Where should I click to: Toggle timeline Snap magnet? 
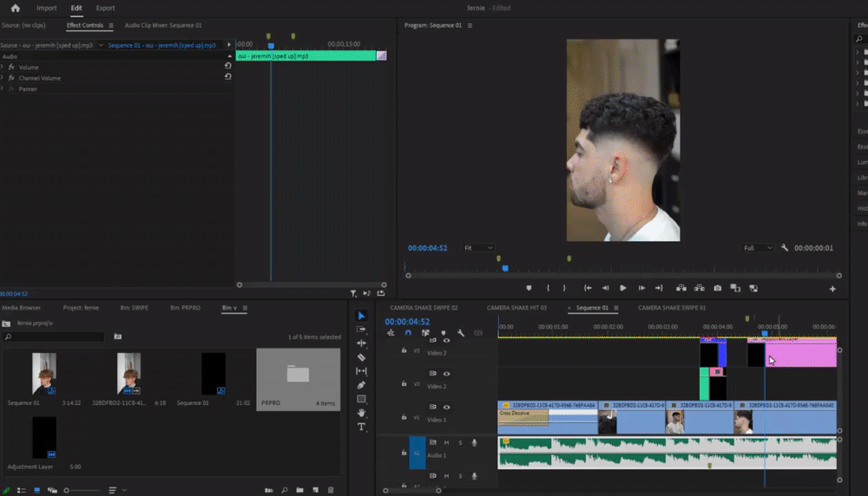[x=408, y=333]
